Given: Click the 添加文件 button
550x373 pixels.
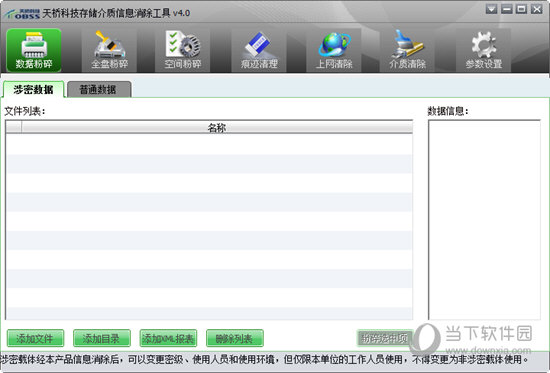Looking at the screenshot, I should (35, 338).
